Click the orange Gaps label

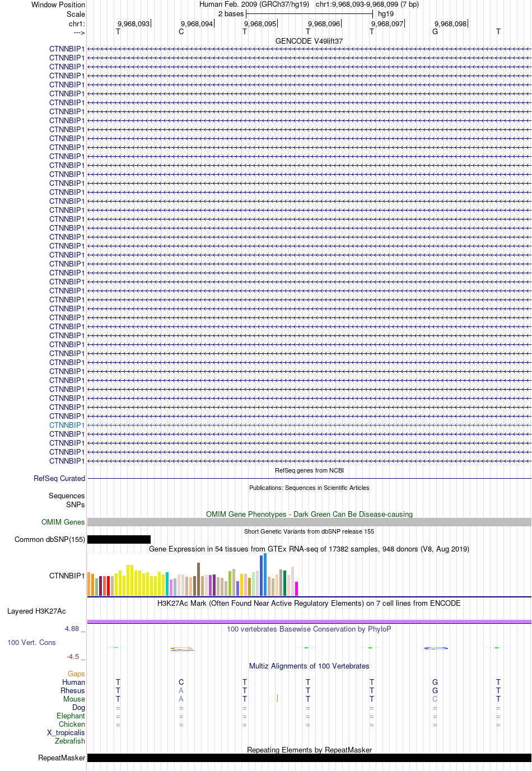click(76, 674)
